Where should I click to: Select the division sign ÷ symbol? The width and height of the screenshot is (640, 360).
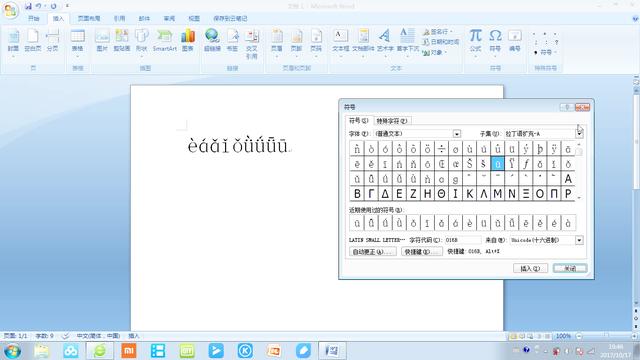tap(441, 149)
